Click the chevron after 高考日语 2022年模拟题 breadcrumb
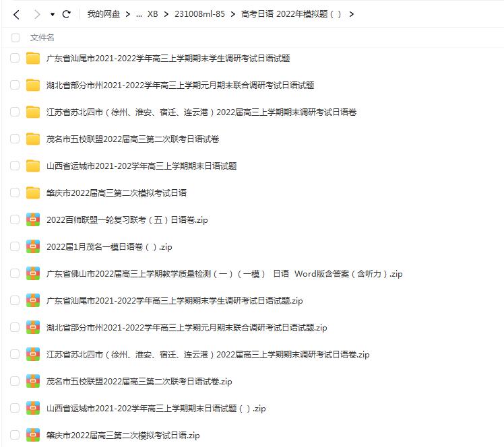 (x=352, y=14)
